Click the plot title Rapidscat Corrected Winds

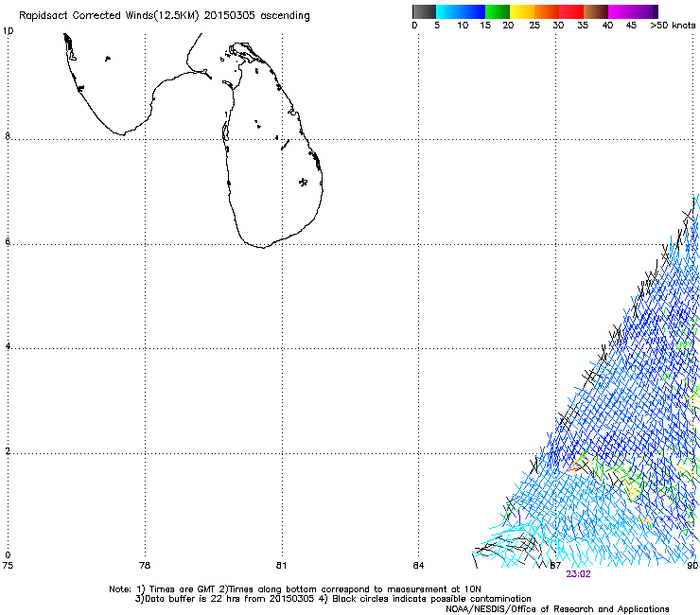pyautogui.click(x=165, y=16)
